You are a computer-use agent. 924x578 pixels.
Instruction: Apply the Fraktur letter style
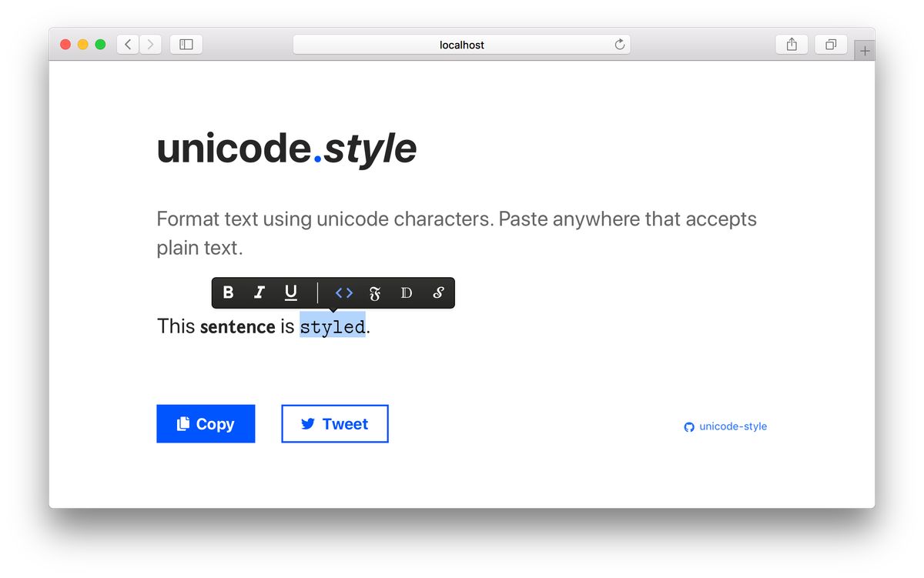[x=374, y=292]
